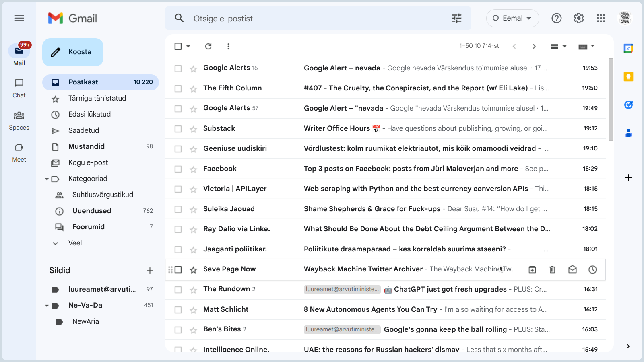This screenshot has height=362, width=644.
Task: Open the NewAria label
Action: [x=101, y=321]
